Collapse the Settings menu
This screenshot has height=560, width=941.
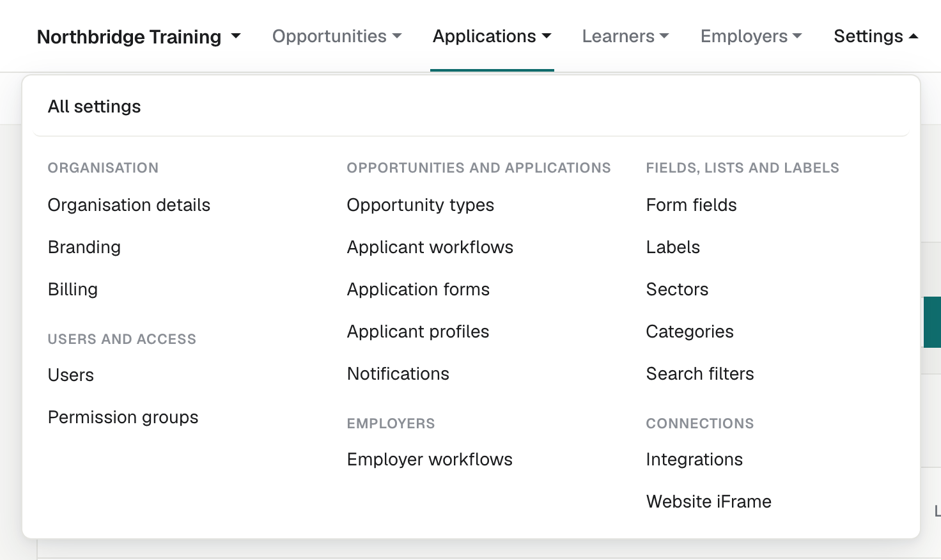point(876,36)
